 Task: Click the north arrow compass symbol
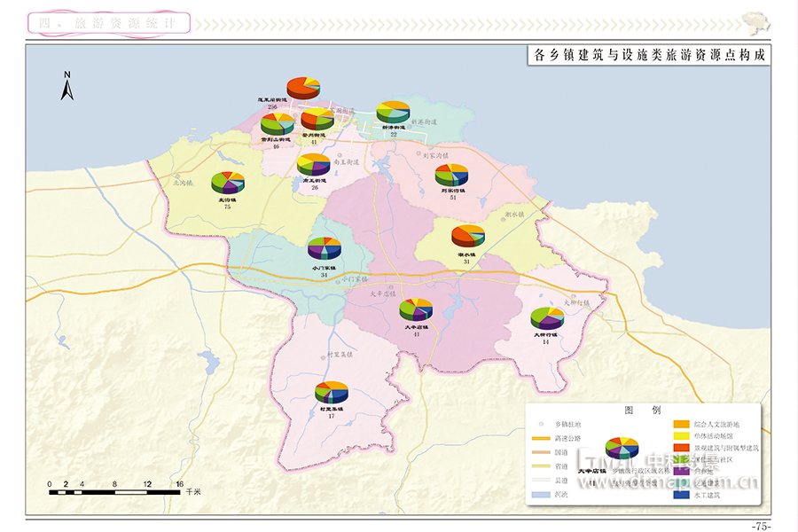point(67,87)
